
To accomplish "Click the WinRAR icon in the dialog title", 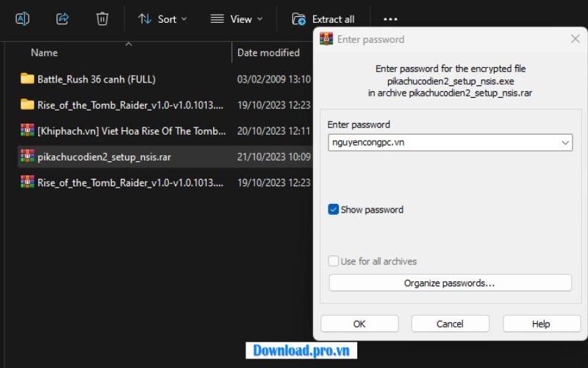I will tap(326, 39).
